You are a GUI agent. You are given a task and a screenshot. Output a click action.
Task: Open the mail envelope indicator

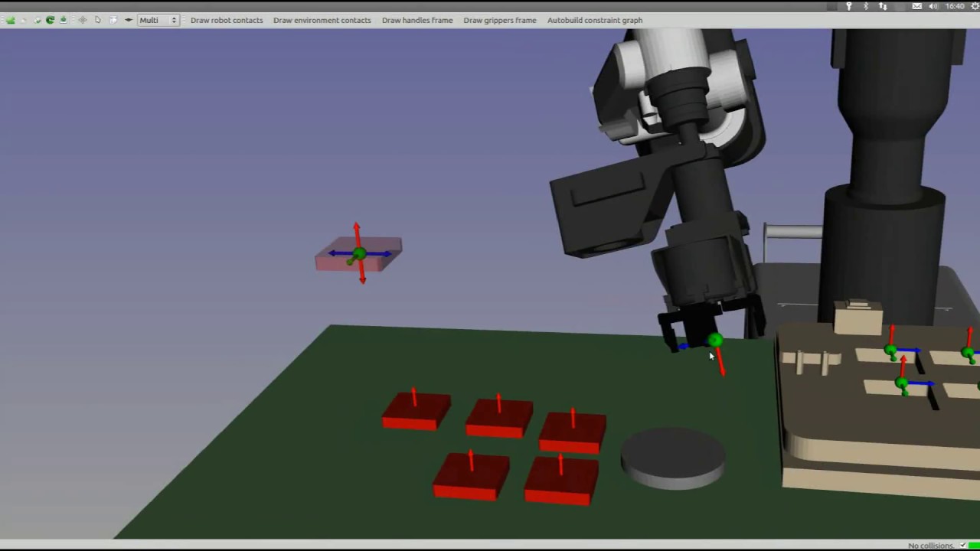tap(917, 6)
